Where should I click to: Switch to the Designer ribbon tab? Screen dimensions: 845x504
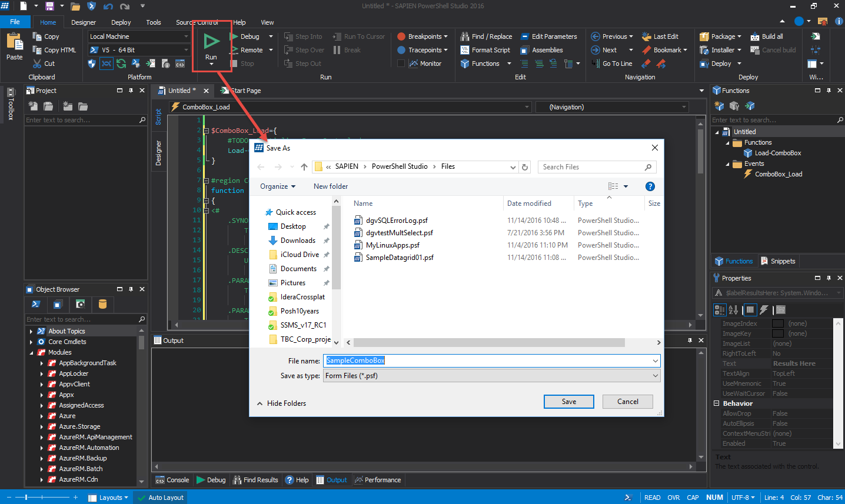point(84,22)
